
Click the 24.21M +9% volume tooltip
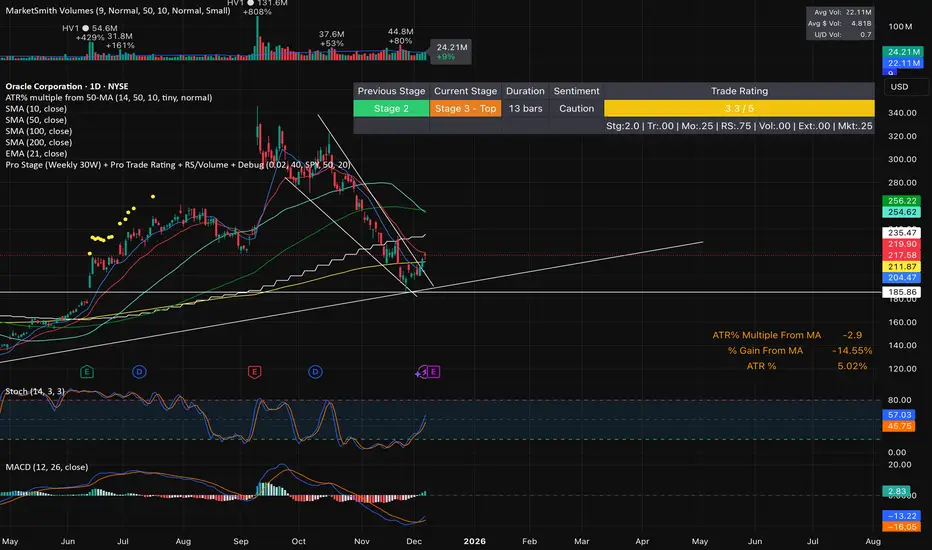(451, 52)
